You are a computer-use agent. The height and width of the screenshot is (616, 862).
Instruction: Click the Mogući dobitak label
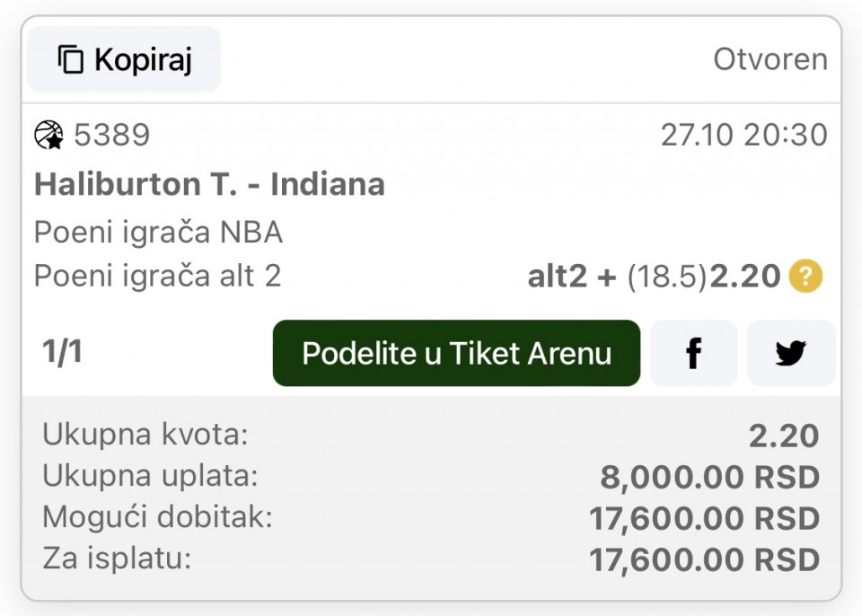[157, 517]
